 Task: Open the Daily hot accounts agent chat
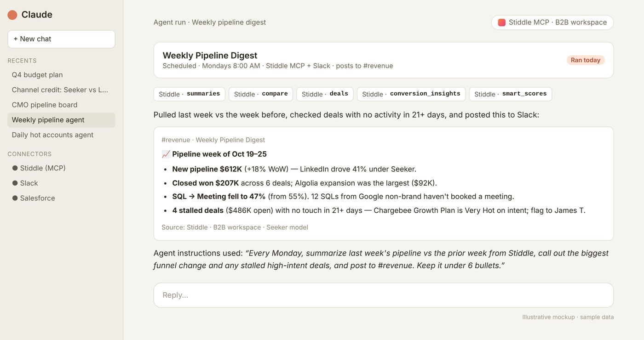point(61,135)
